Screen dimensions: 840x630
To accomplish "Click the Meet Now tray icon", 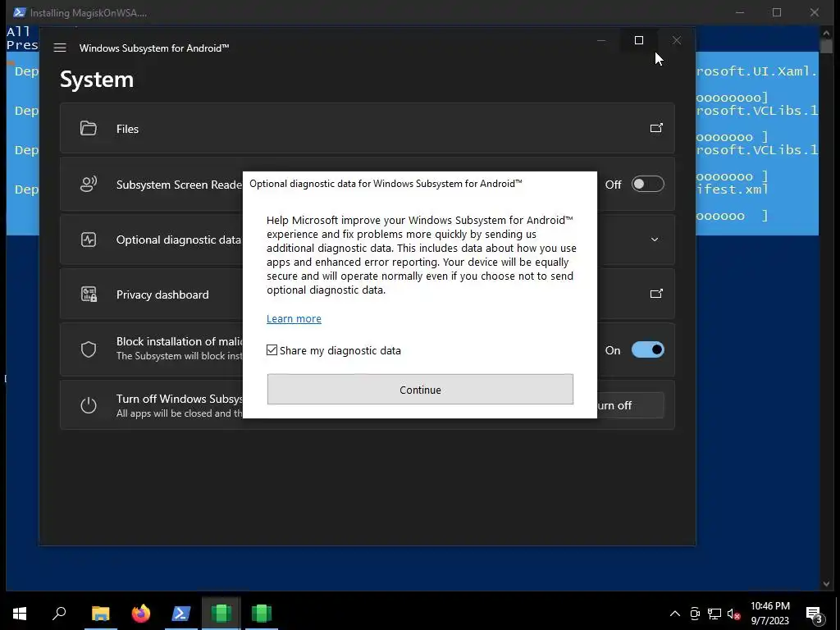I will click(695, 614).
